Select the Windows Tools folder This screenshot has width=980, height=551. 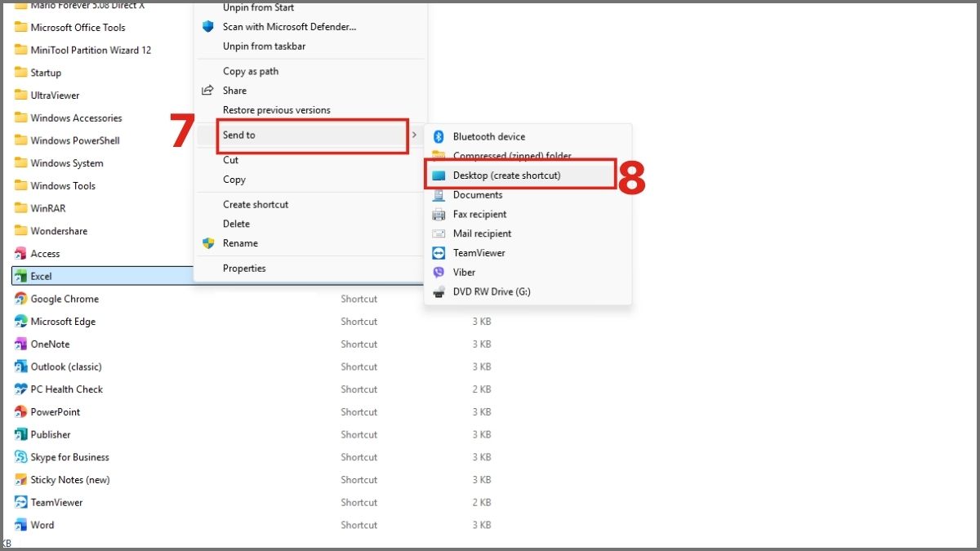pyautogui.click(x=56, y=185)
